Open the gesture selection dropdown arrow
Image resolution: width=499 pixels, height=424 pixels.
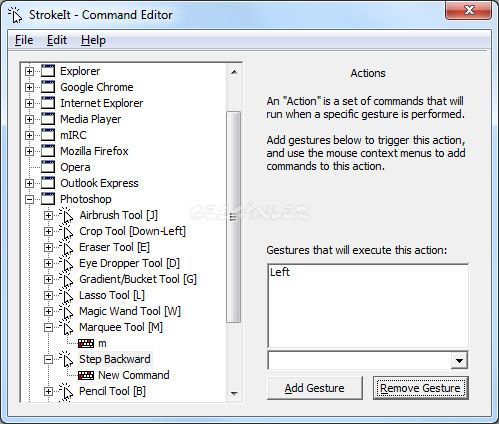click(459, 360)
